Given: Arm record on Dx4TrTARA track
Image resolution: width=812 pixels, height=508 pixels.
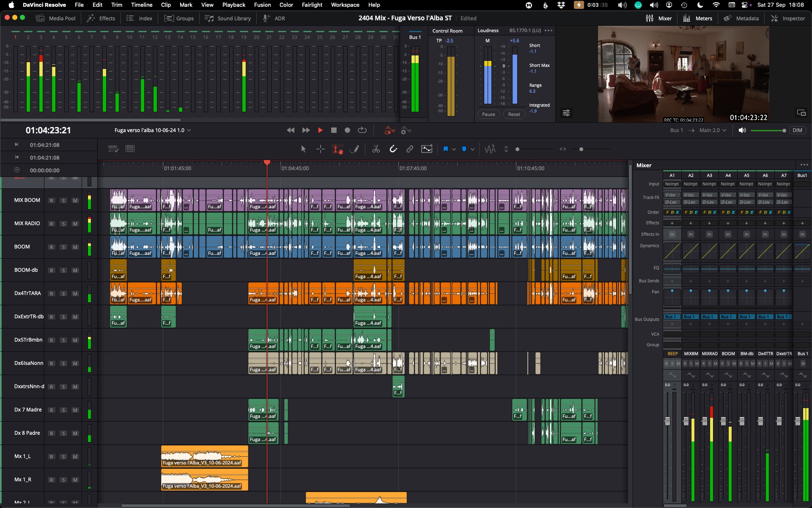Looking at the screenshot, I should (x=51, y=294).
